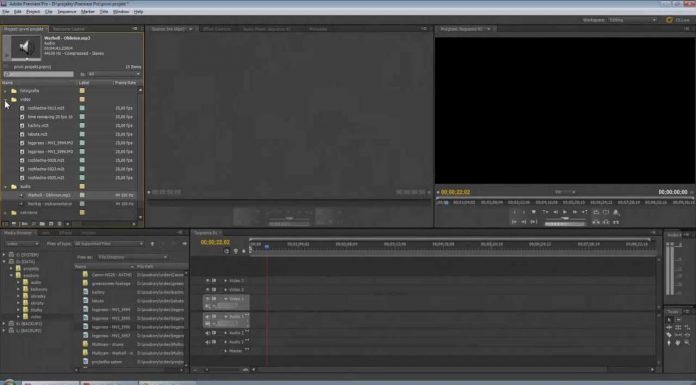The width and height of the screenshot is (696, 385).
Task: Click the Extract button in Program monitor
Action: point(606,222)
